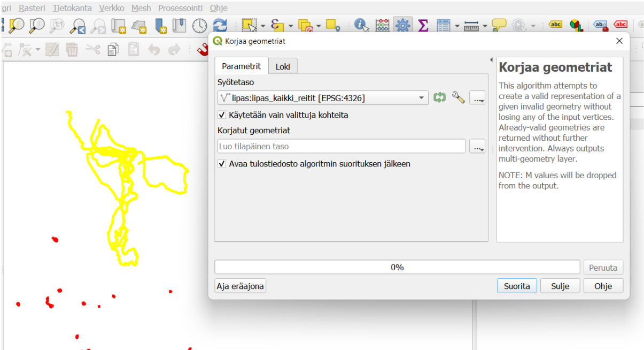Click the New Spatial Bookmark icon
644x350 pixels.
pos(161,25)
